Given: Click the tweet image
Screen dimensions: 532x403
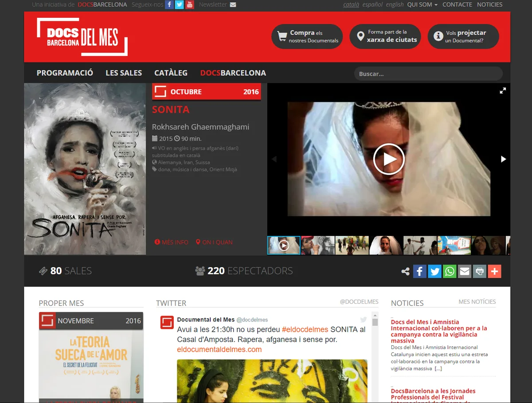Looking at the screenshot, I should coord(272,381).
